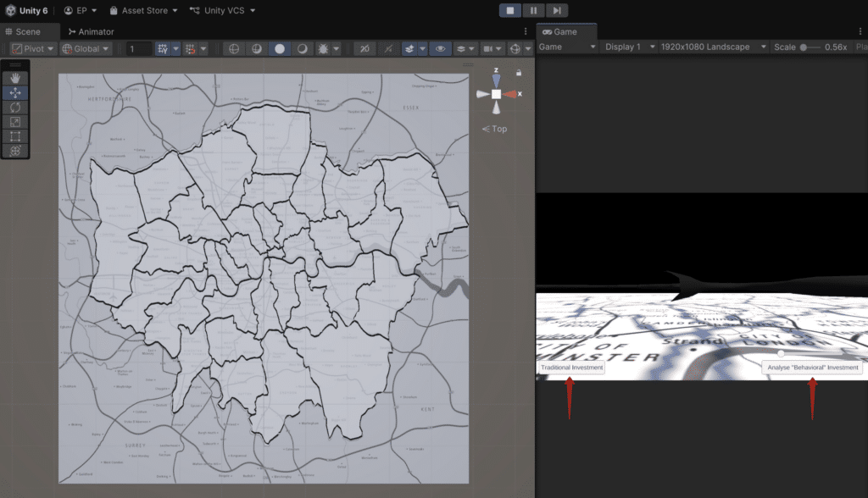Open the Pivot handle position dropdown

click(34, 49)
